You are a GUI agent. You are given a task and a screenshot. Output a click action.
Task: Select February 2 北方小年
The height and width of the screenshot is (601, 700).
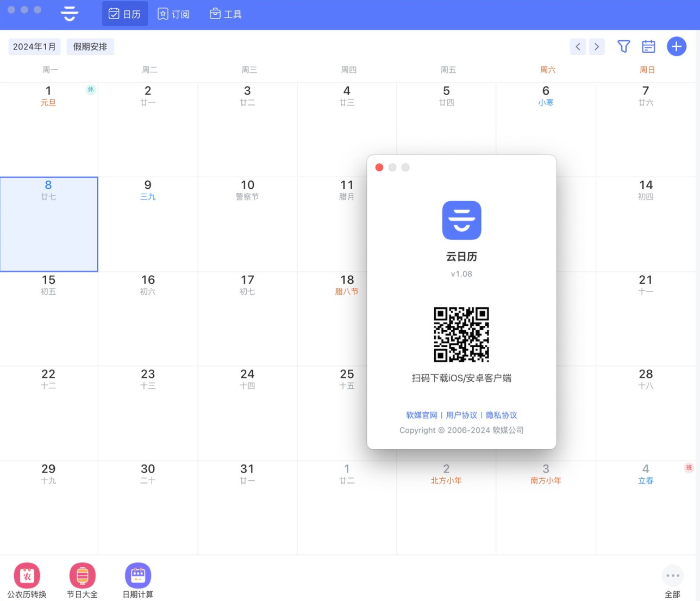pyautogui.click(x=446, y=507)
